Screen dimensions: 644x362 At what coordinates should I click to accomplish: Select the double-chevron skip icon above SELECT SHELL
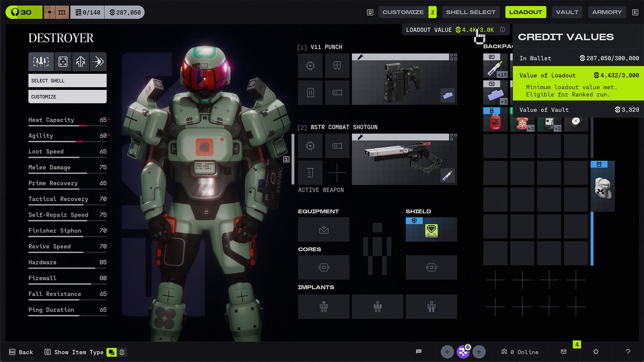[x=98, y=62]
